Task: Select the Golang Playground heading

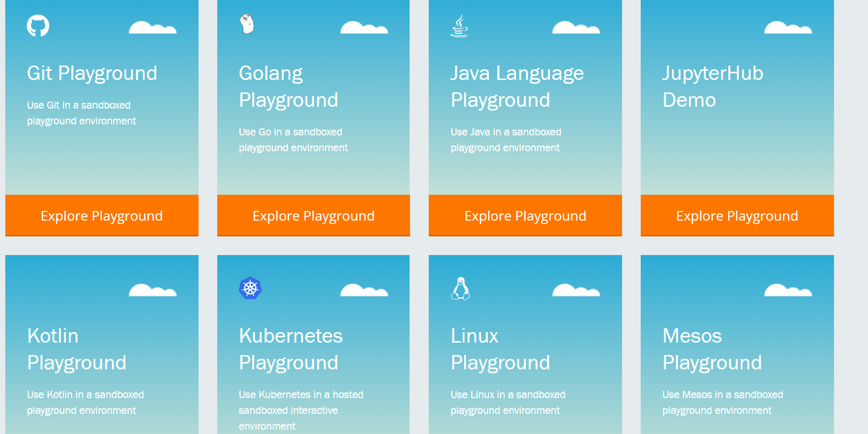Action: [x=289, y=87]
